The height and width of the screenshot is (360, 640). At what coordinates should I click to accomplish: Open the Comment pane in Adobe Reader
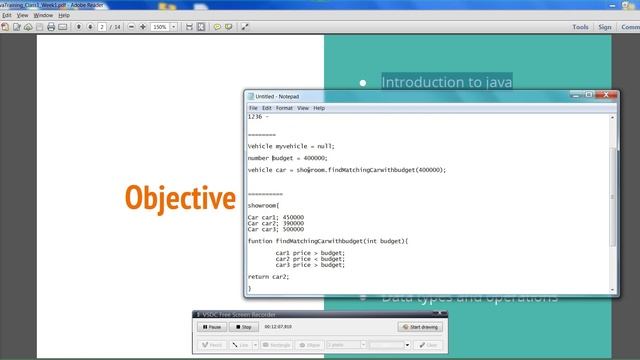tap(630, 27)
